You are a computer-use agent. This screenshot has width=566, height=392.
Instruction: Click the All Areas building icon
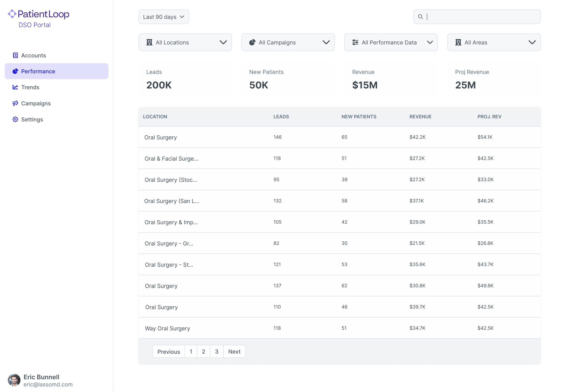458,42
